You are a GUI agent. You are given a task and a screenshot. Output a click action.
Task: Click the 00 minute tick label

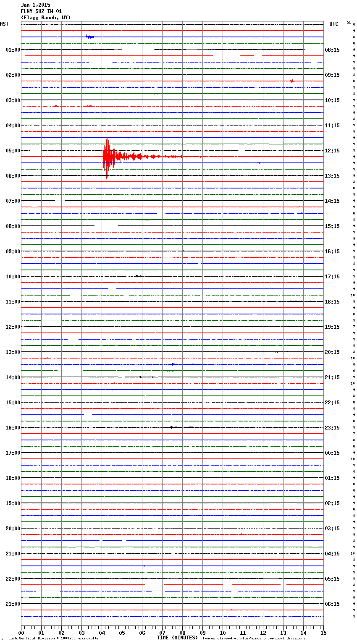pos(21,633)
